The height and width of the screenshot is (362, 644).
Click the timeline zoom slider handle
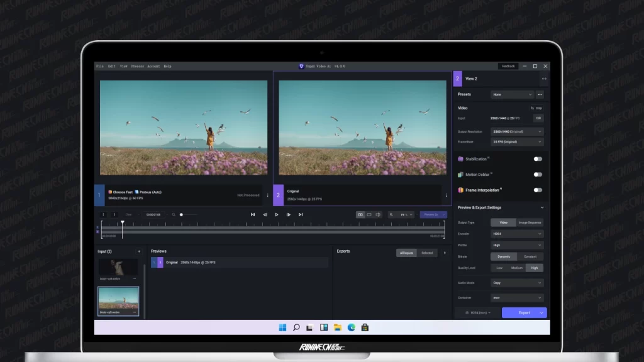click(181, 215)
